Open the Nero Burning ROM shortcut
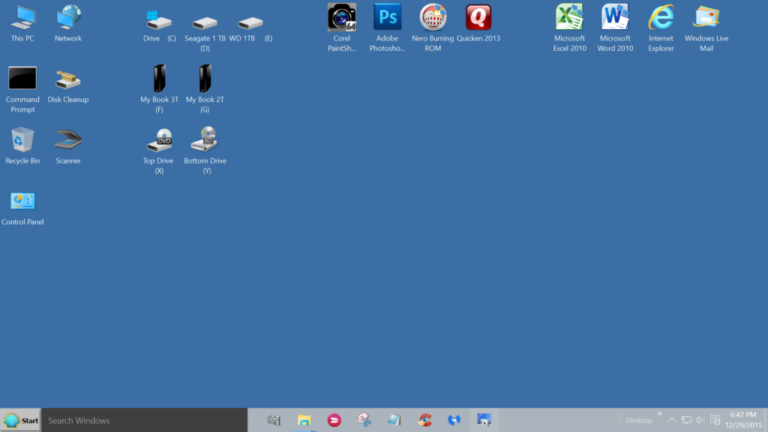The height and width of the screenshot is (432, 768). (433, 18)
